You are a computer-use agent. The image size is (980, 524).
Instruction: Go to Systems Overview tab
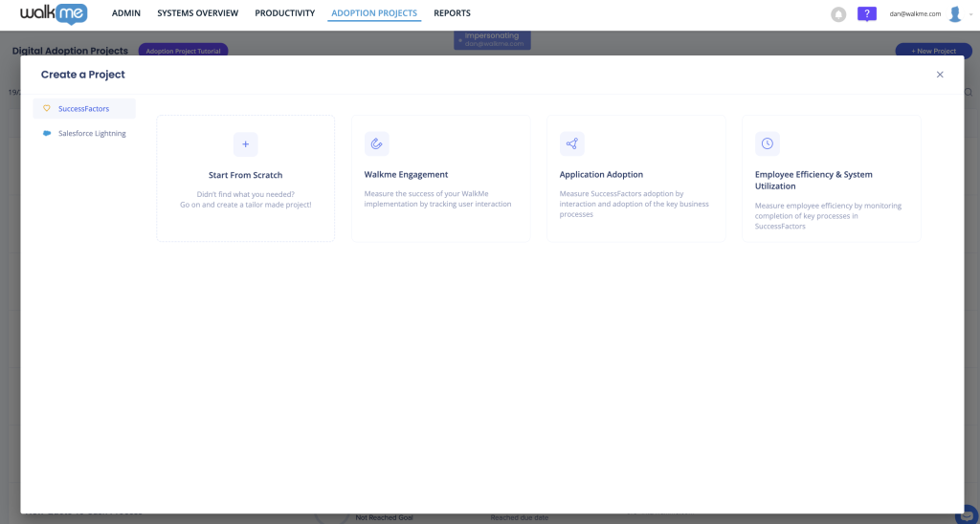coord(197,13)
